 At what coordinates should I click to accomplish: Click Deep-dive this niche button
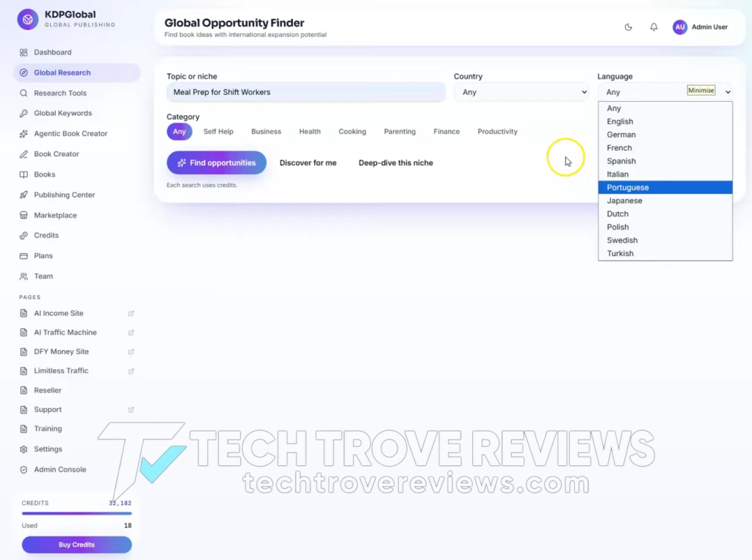click(396, 163)
